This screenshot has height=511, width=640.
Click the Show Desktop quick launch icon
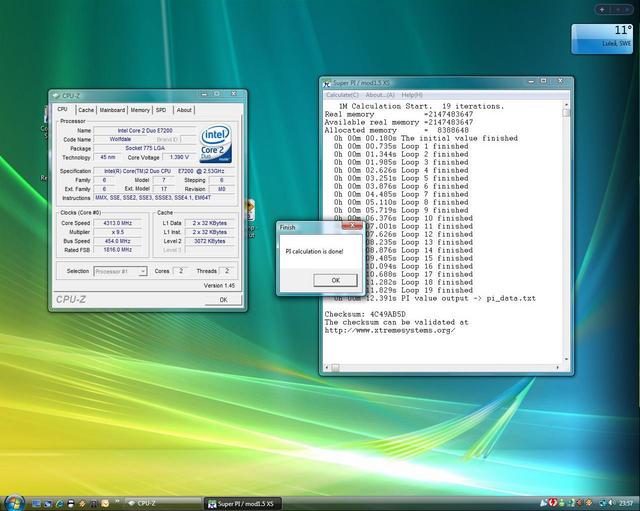click(x=36, y=504)
